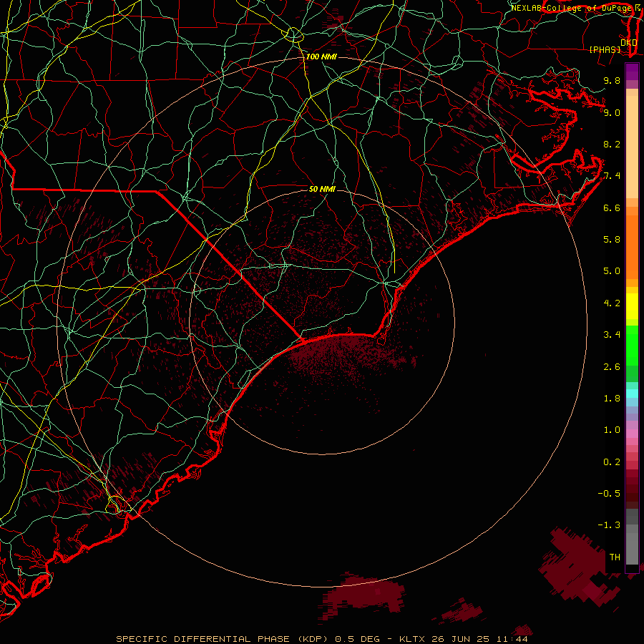Click the 100 NMI range ring label
The height and width of the screenshot is (644, 644).
(x=321, y=57)
